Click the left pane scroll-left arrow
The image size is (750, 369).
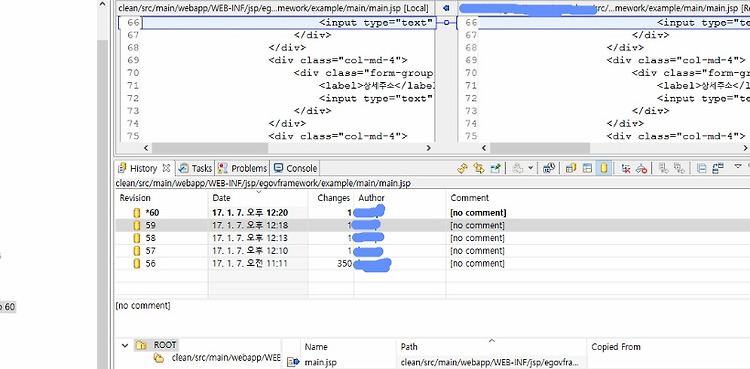coord(146,148)
